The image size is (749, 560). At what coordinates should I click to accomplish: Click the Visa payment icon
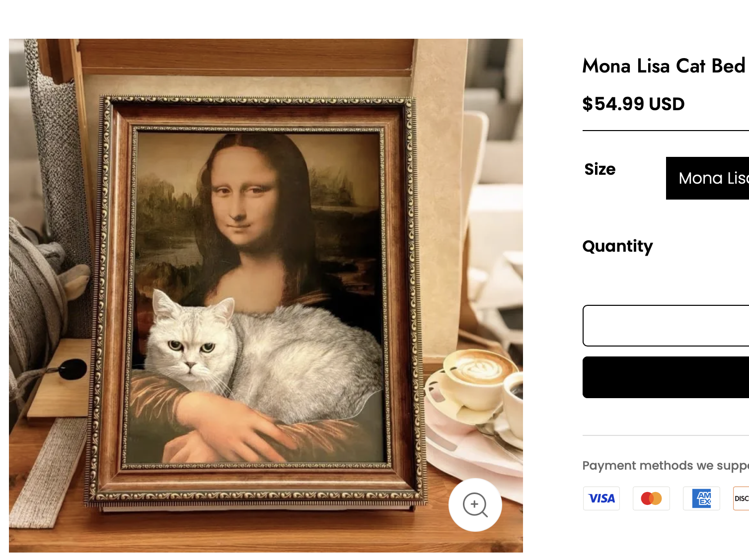coord(601,498)
